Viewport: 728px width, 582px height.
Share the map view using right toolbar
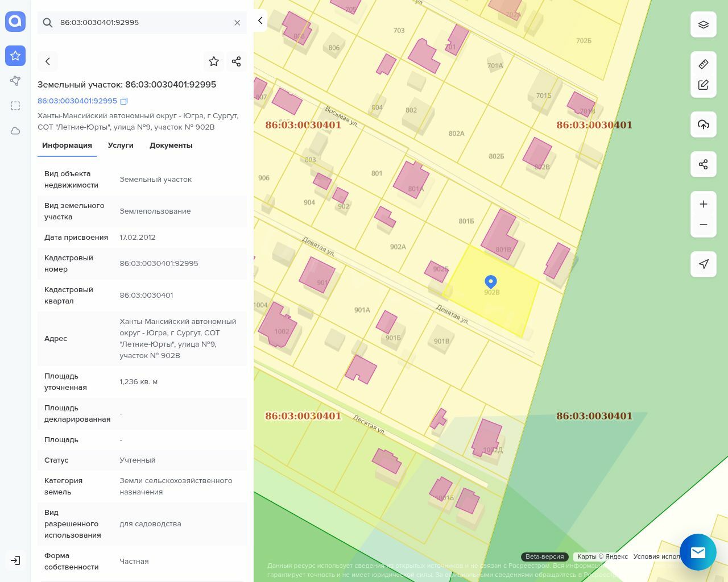(x=704, y=164)
